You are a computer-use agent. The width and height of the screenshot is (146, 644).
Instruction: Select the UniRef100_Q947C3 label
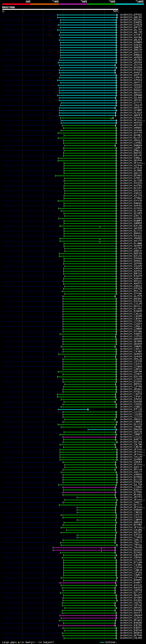[131, 82]
